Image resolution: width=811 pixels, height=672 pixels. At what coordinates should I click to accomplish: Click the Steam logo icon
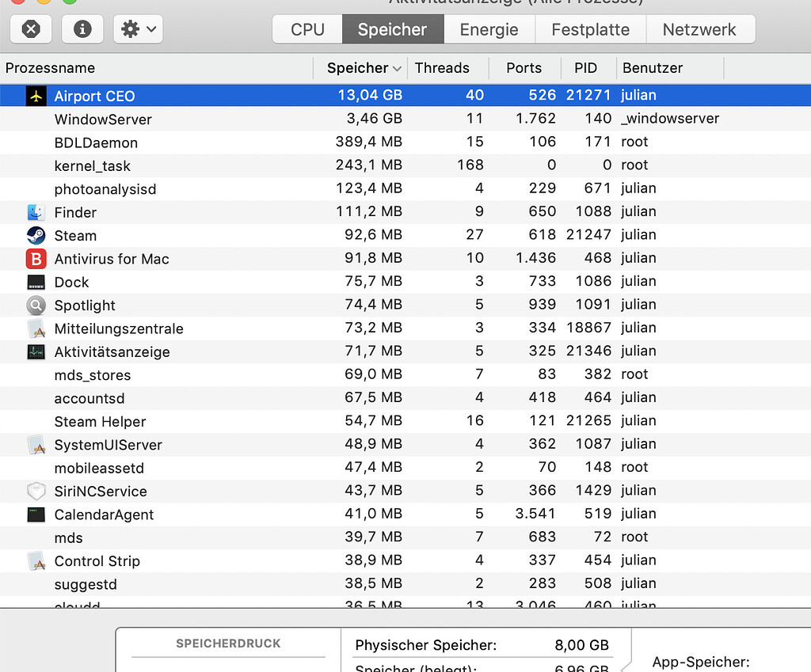36,235
